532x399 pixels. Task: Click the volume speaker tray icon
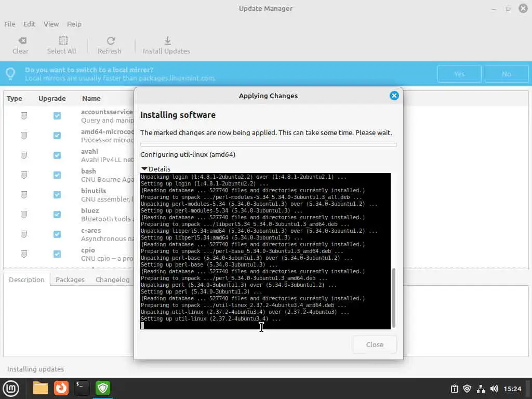(494, 389)
